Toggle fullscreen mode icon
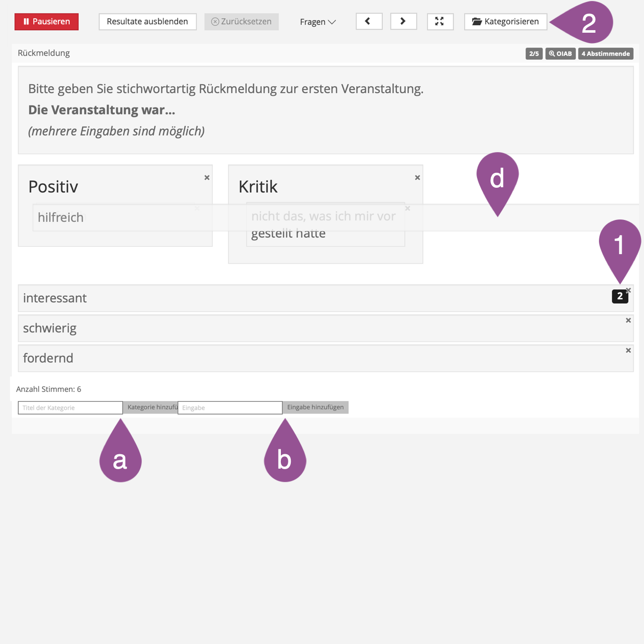This screenshot has height=644, width=644. (440, 22)
